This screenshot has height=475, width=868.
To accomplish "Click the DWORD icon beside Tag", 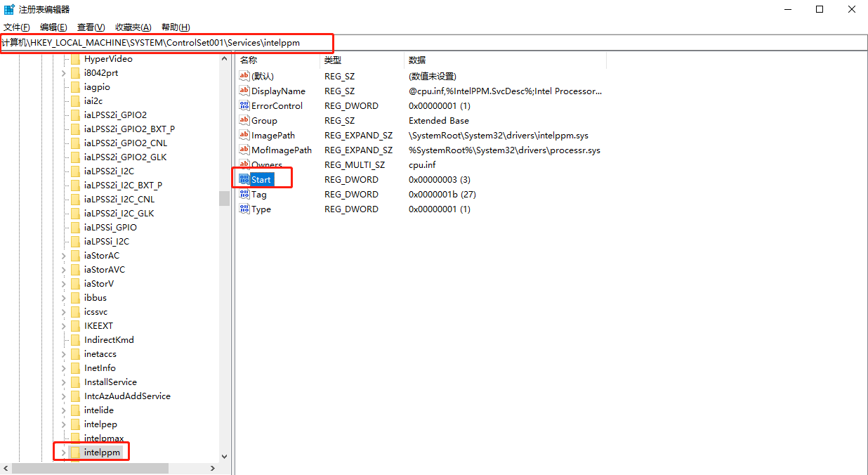I will [244, 194].
